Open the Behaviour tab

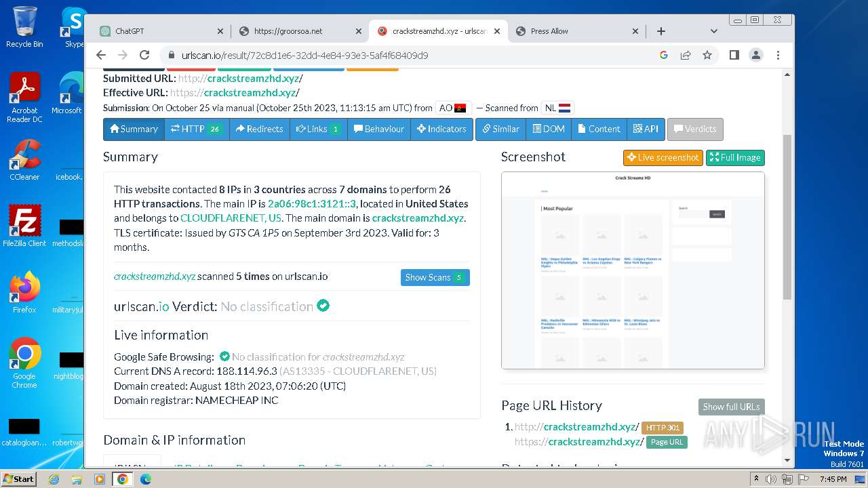pyautogui.click(x=379, y=129)
